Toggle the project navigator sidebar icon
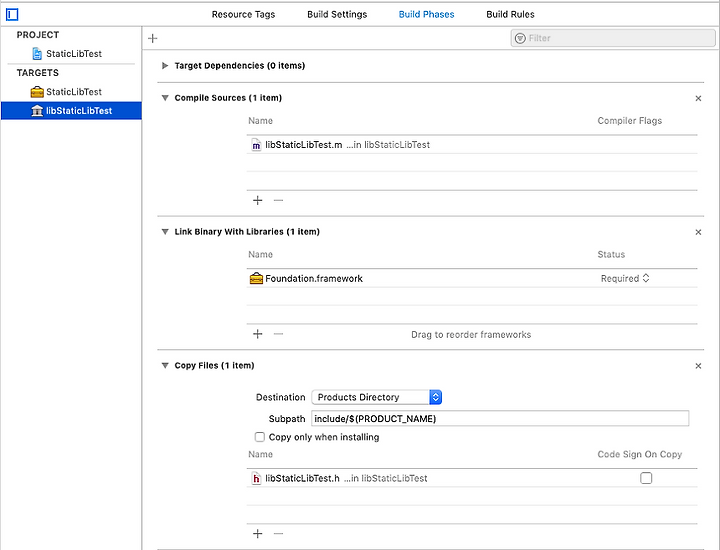Viewport: 720px width, 550px height. pyautogui.click(x=12, y=15)
